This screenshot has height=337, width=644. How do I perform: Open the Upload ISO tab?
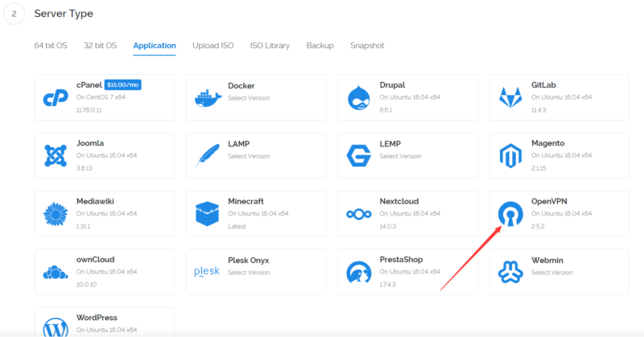[x=213, y=46]
